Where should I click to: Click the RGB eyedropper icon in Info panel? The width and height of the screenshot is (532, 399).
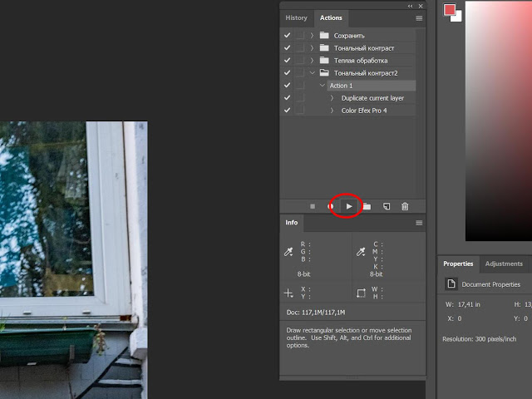point(288,252)
